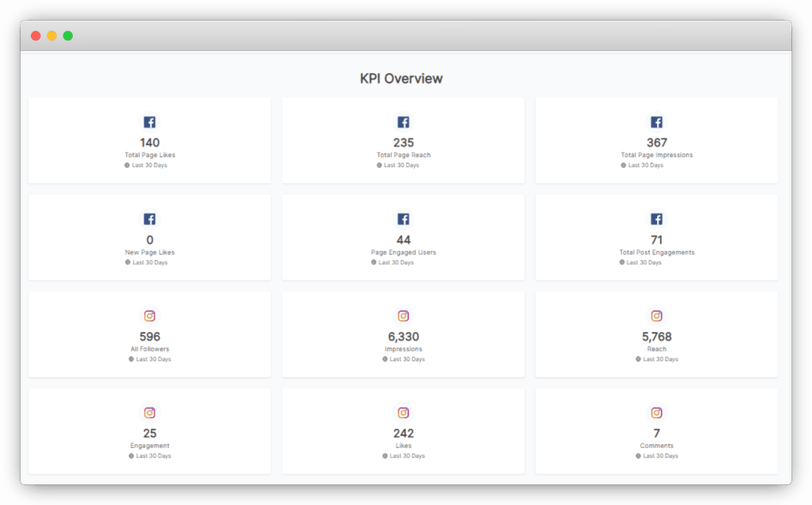This screenshot has width=812, height=505.
Task: Click the Page Engaged Users label
Action: [x=404, y=252]
